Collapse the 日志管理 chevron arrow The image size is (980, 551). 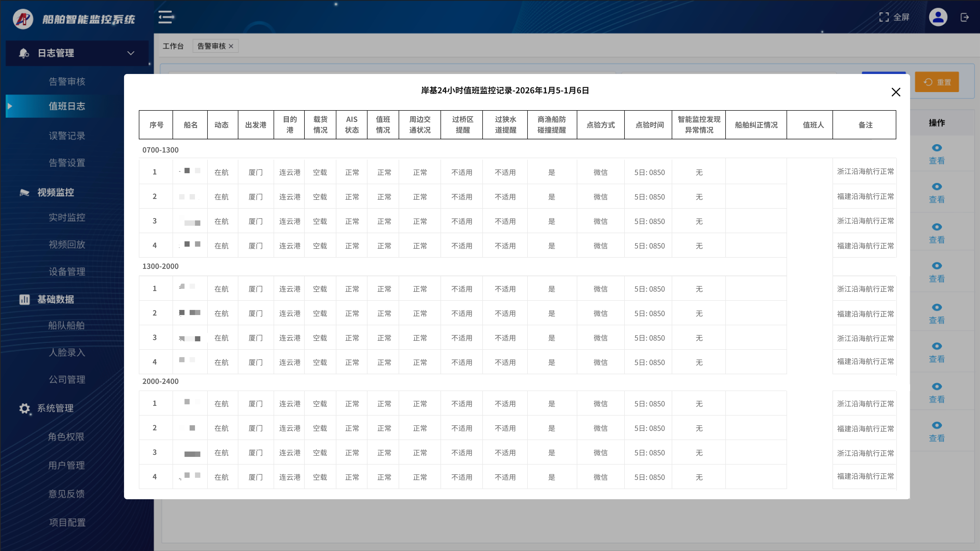(x=131, y=53)
